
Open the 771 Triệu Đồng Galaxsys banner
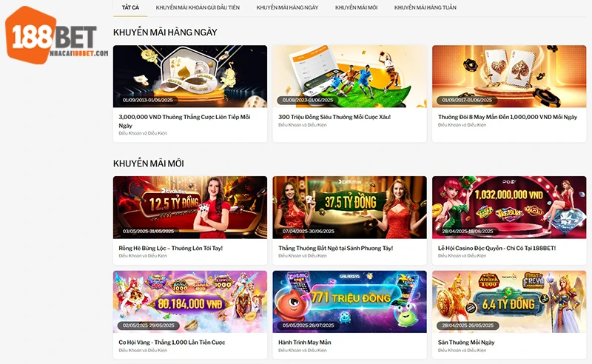[349, 302]
